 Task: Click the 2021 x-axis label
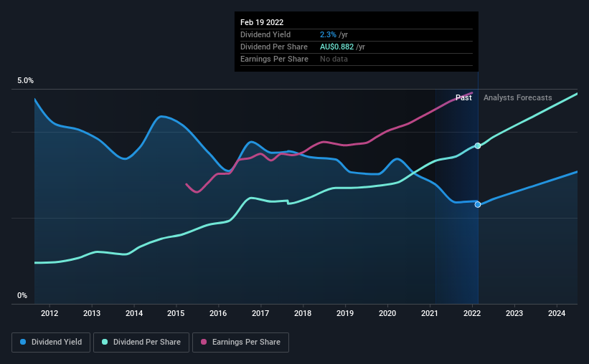[429, 313]
